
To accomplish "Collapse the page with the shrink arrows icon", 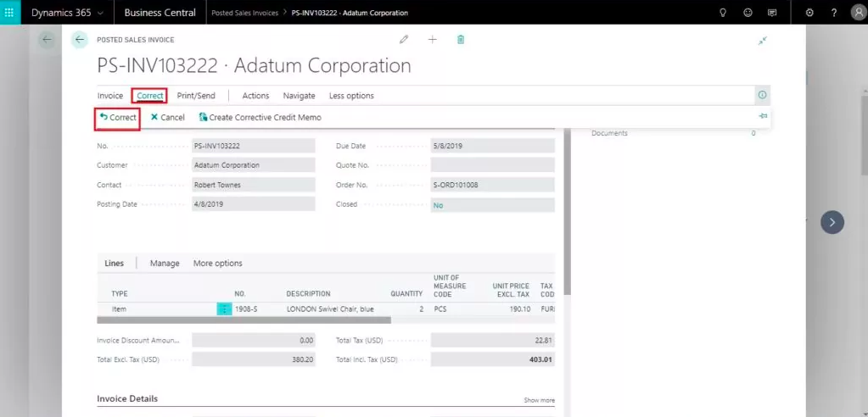I will (762, 41).
